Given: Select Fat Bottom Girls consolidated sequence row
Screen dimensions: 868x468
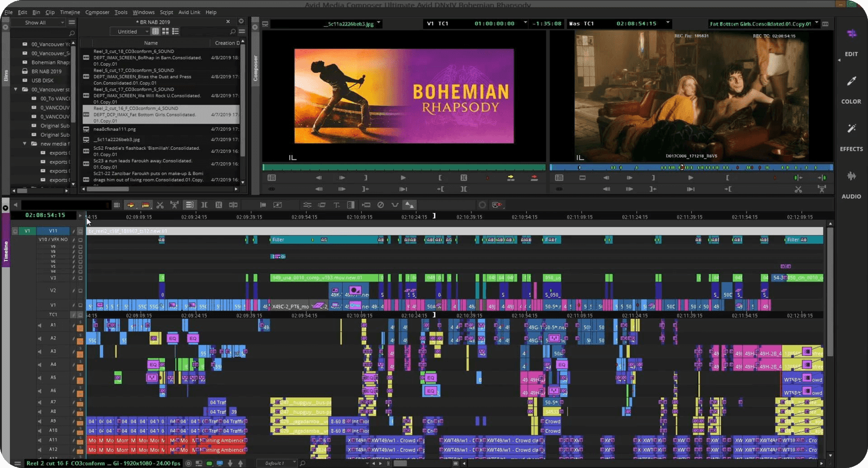Looking at the screenshot, I should click(x=161, y=114).
